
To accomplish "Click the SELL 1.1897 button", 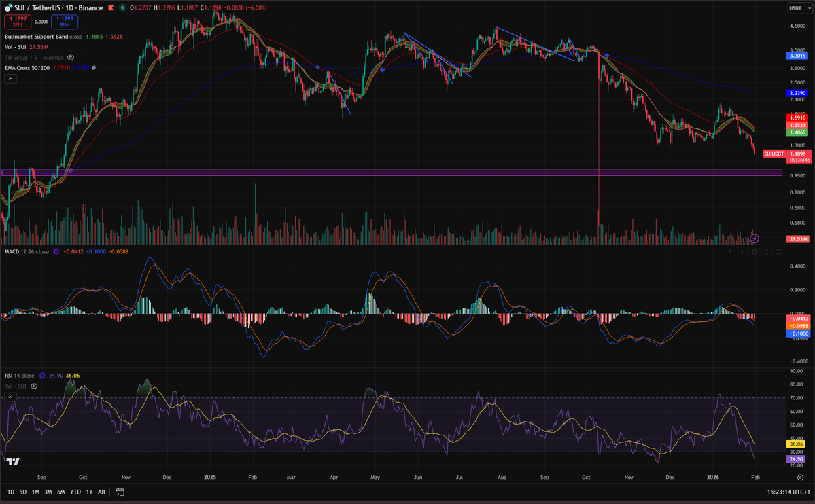I will click(x=17, y=20).
